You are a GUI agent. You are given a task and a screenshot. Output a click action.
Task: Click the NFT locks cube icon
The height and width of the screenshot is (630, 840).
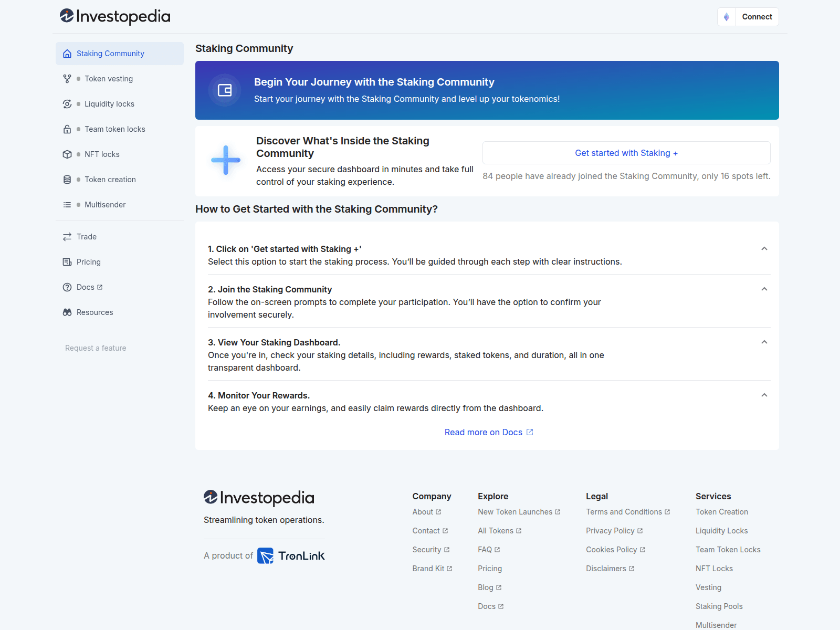tap(67, 154)
